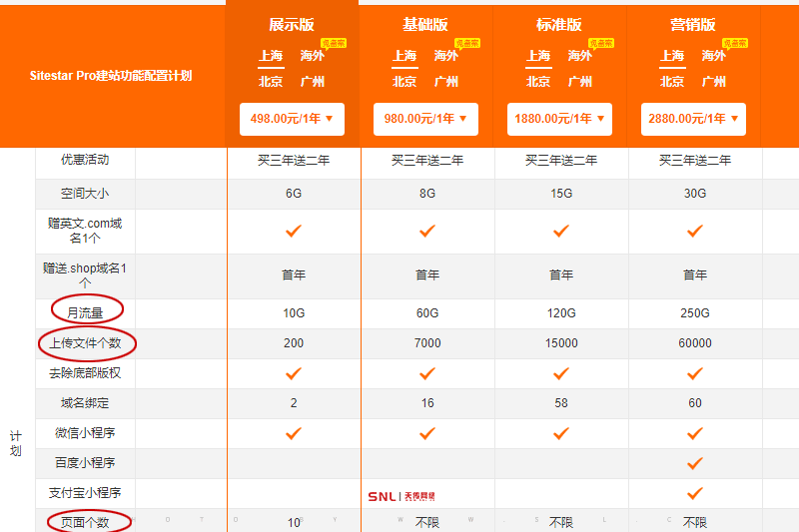Click the .com域名 checkmark for 营销版
The image size is (799, 532).
pyautogui.click(x=695, y=232)
